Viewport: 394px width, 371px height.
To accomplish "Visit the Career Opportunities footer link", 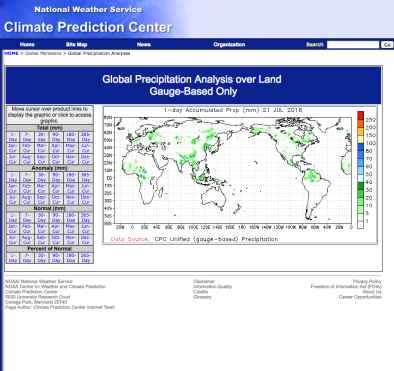I will 360,297.
